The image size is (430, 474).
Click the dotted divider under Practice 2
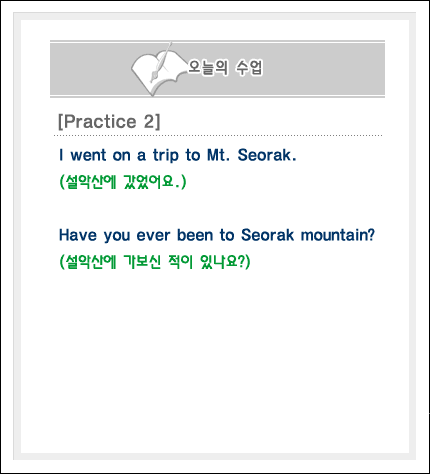tap(218, 136)
